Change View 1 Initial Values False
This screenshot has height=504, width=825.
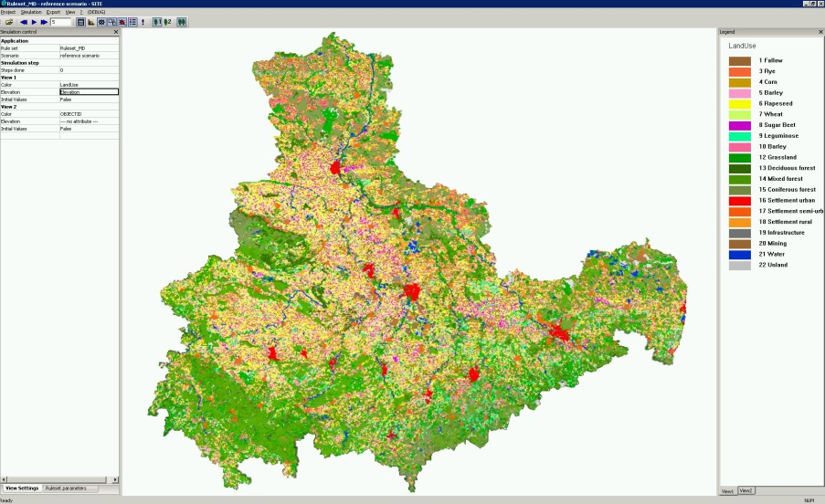tap(89, 100)
